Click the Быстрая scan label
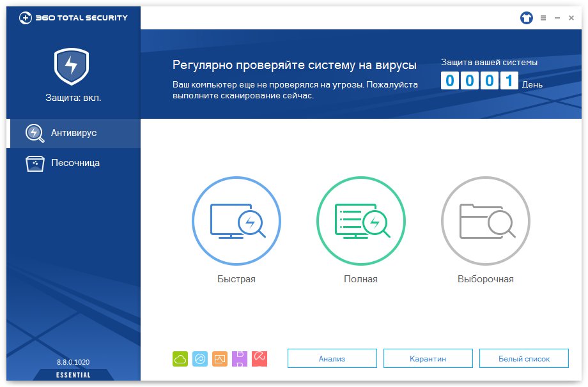Screen dimensions: 588x387 236,279
